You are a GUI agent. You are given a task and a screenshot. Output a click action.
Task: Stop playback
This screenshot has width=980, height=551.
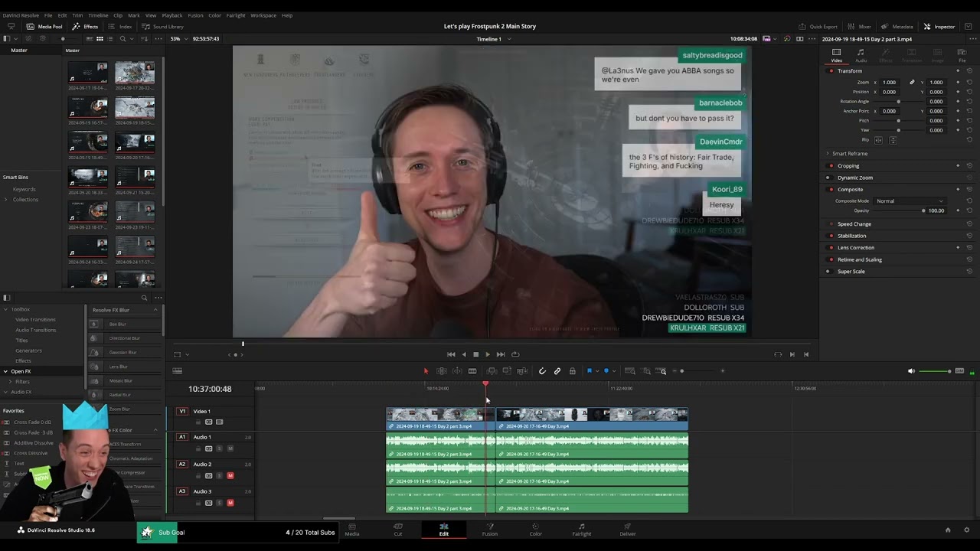point(475,354)
